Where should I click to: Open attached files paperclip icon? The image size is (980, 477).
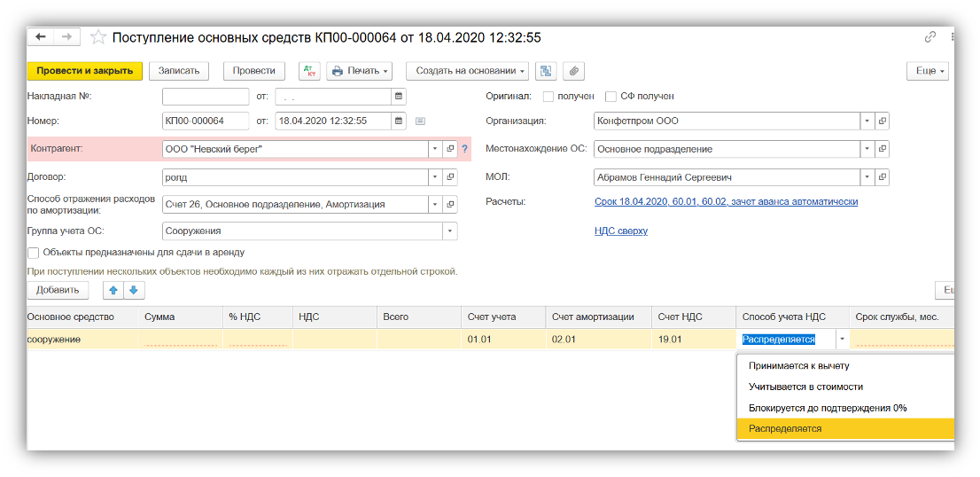[x=573, y=71]
